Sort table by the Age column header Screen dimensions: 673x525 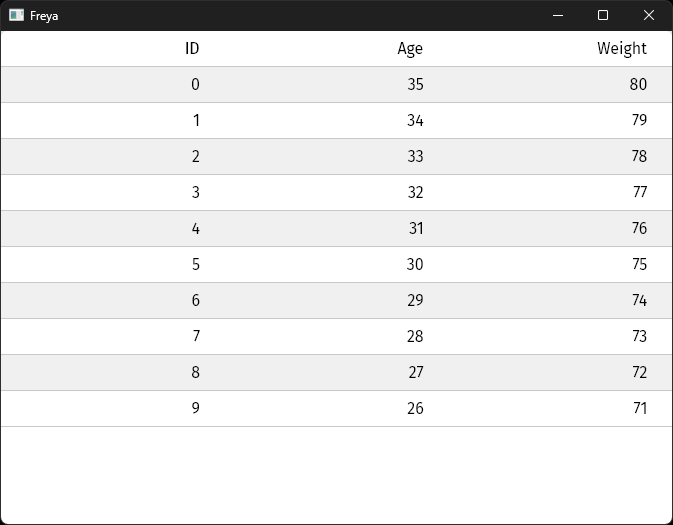pyautogui.click(x=410, y=48)
